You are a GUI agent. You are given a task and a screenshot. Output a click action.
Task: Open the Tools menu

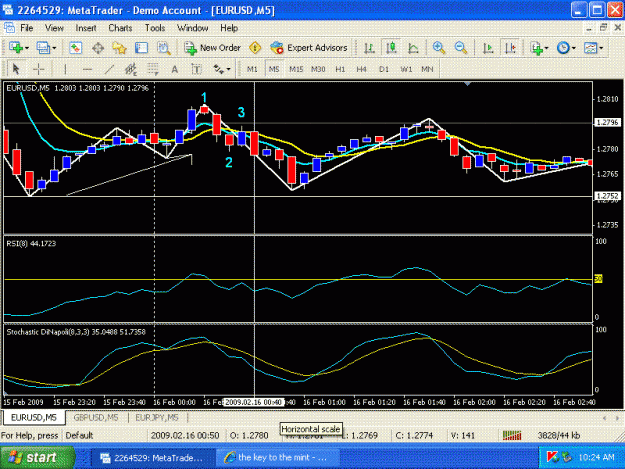click(155, 28)
